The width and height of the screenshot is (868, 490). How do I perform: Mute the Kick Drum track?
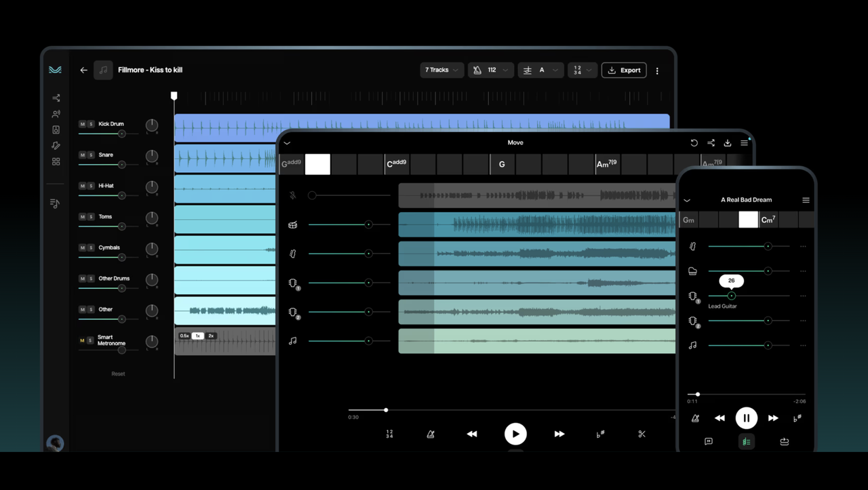pos(83,124)
